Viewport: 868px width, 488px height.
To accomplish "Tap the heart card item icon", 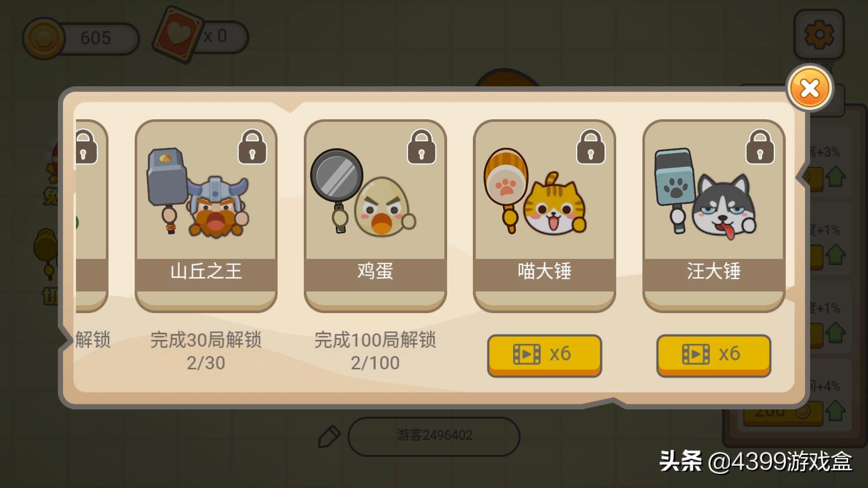I will pos(177,34).
